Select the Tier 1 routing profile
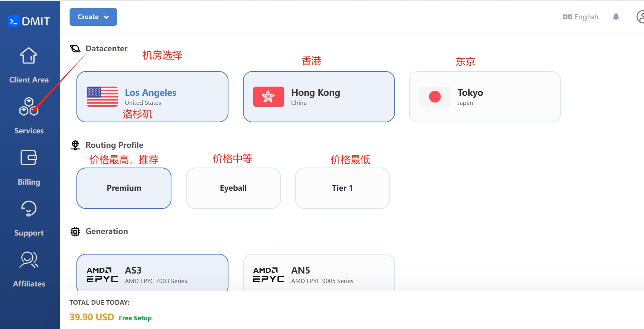The image size is (644, 329). click(x=343, y=188)
